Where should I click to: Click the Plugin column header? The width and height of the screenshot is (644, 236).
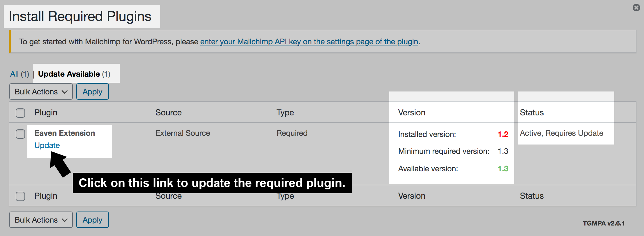tap(46, 112)
